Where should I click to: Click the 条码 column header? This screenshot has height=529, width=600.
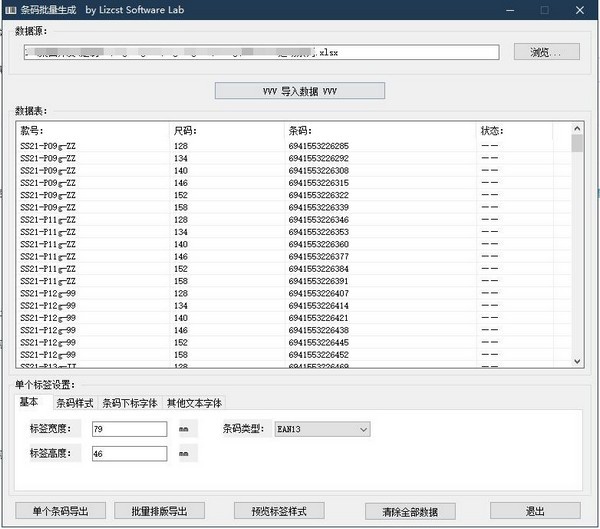tap(300, 130)
